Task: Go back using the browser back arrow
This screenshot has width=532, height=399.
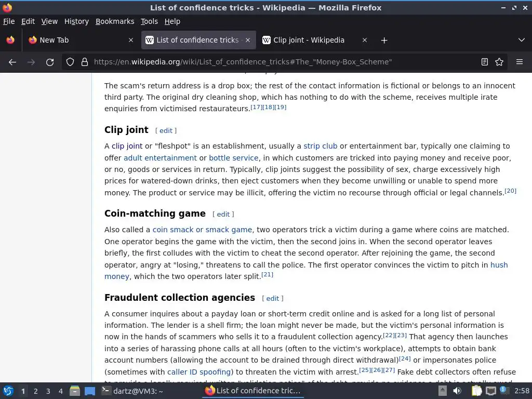Action: 12,62
